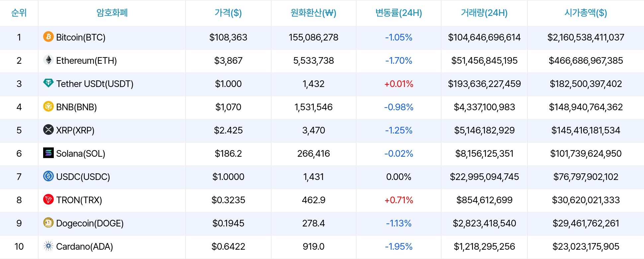Image resolution: width=644 pixels, height=259 pixels.
Task: Sort by 가격($) column header
Action: [x=228, y=13]
